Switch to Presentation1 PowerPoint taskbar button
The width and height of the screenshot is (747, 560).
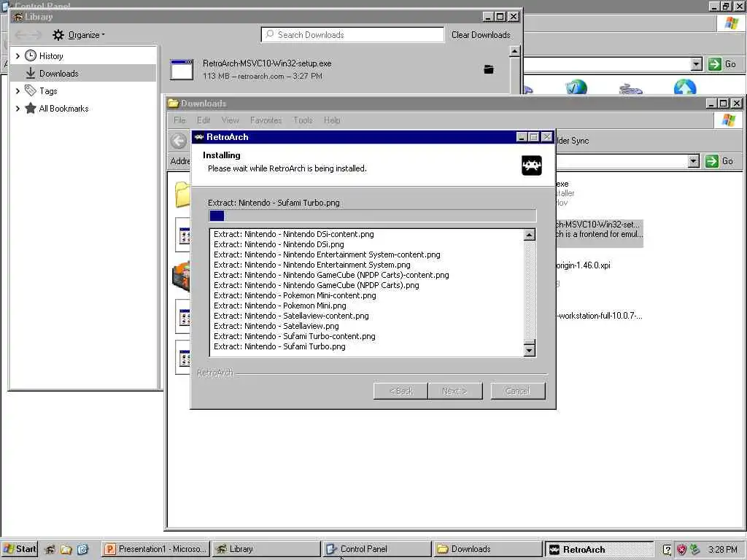click(156, 549)
